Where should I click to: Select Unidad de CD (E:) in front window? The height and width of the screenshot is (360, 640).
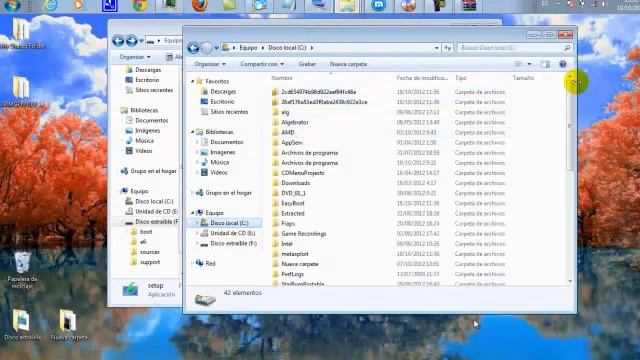point(233,233)
